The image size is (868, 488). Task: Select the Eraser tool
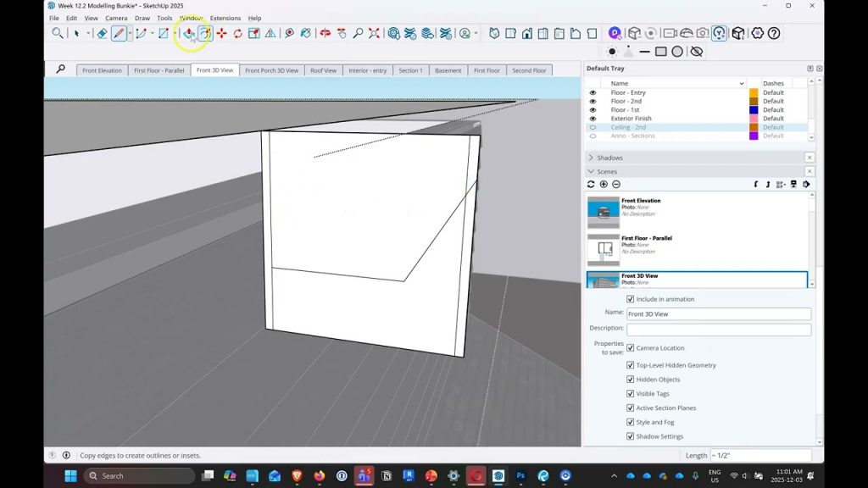pos(102,33)
